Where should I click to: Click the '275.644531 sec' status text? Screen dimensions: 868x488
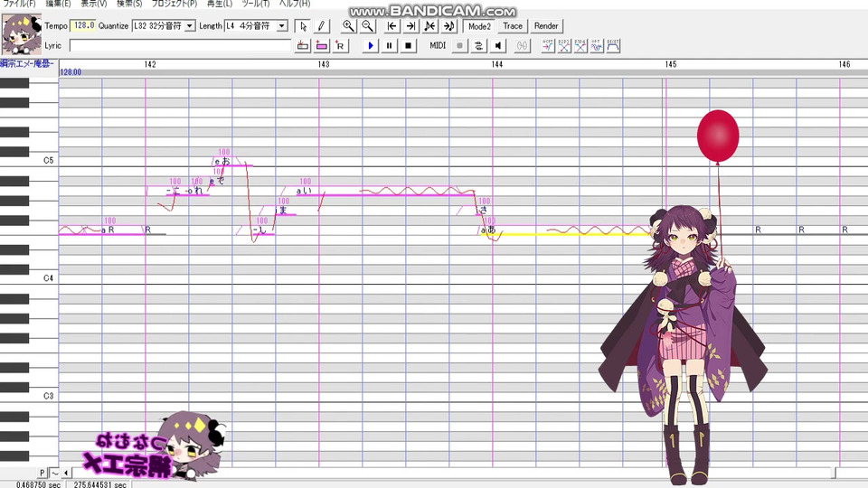point(99,484)
